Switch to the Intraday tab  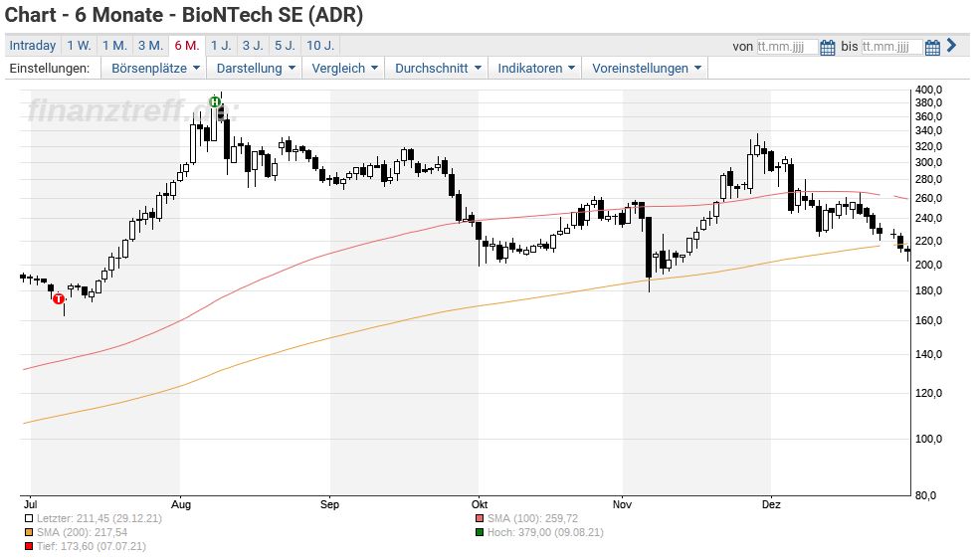pyautogui.click(x=33, y=46)
